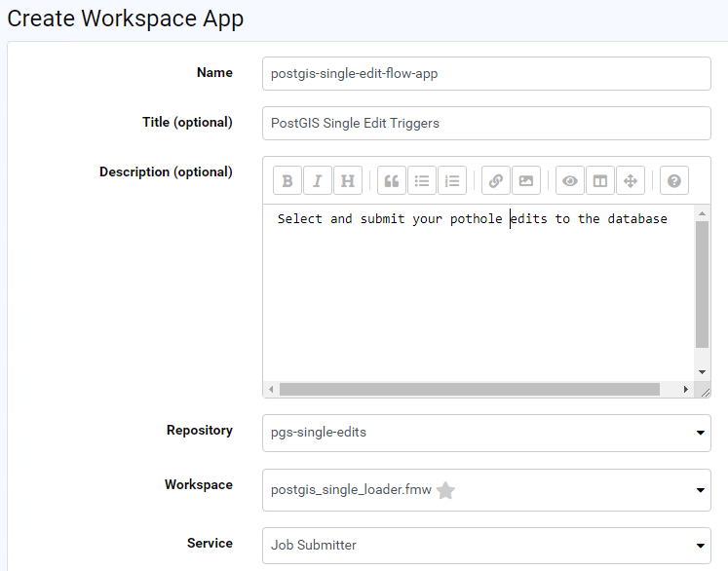The height and width of the screenshot is (571, 728).
Task: Create a bulleted list in the description
Action: pyautogui.click(x=422, y=181)
